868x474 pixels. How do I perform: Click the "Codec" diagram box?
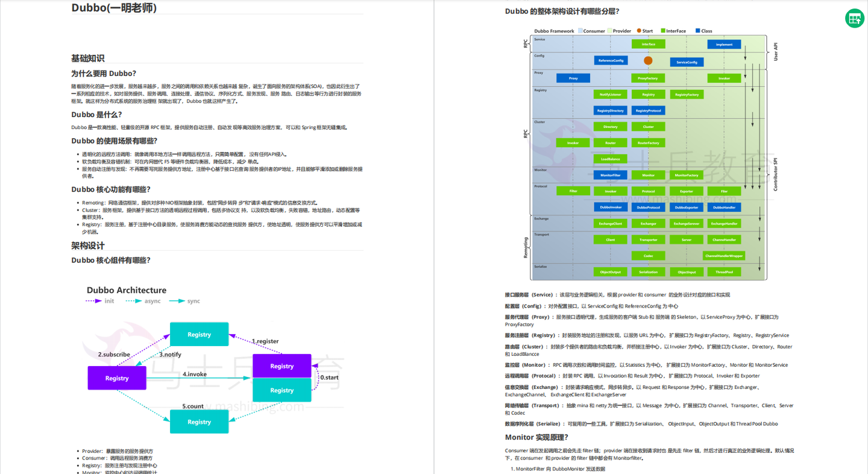click(x=648, y=256)
